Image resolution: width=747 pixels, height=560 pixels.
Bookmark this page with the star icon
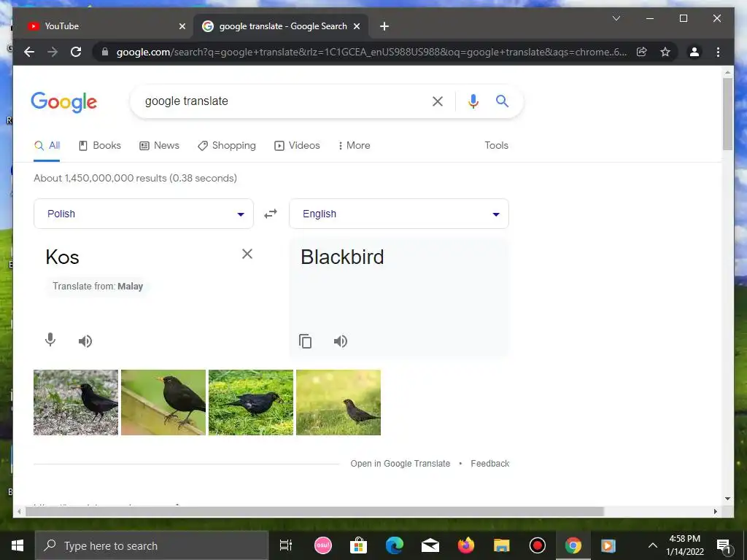[665, 52]
